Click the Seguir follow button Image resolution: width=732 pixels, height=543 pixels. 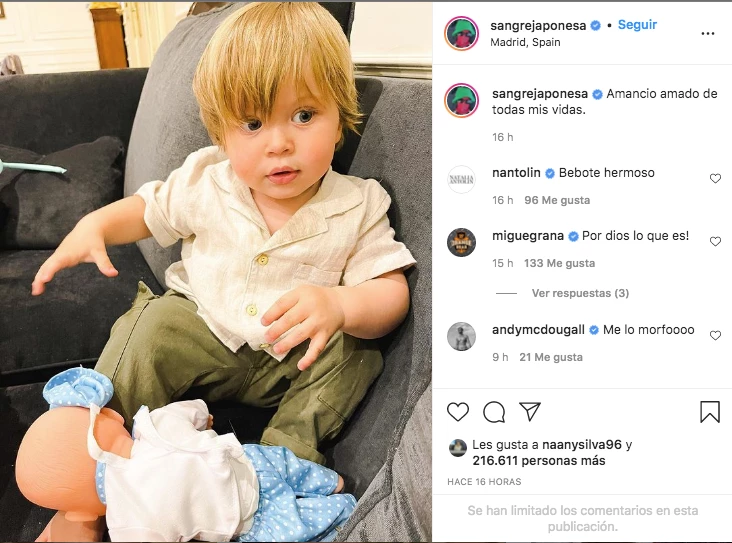pyautogui.click(x=637, y=25)
